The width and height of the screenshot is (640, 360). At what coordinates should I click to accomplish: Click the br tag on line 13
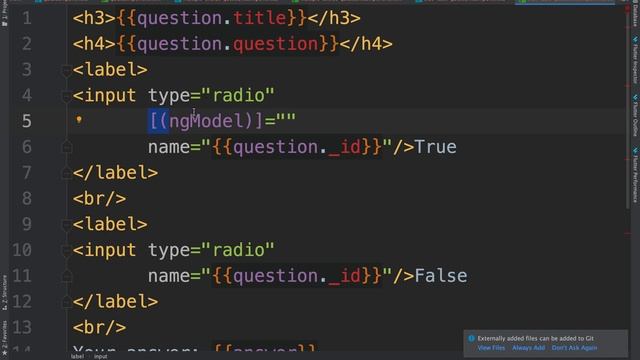point(100,328)
